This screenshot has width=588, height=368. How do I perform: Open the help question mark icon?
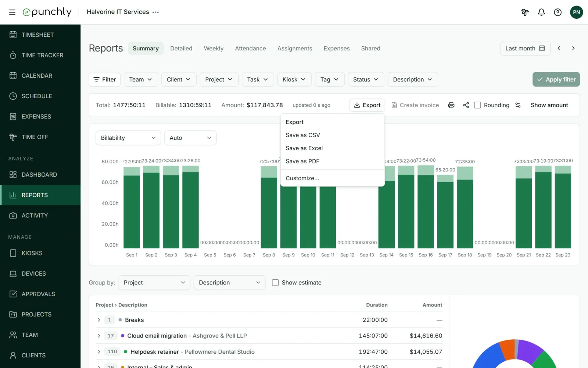558,12
